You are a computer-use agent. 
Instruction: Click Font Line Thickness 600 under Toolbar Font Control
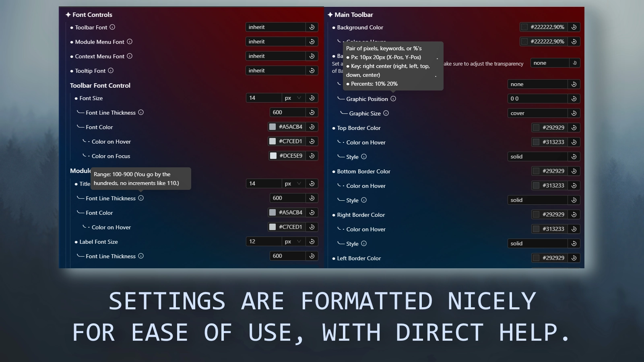[288, 113]
